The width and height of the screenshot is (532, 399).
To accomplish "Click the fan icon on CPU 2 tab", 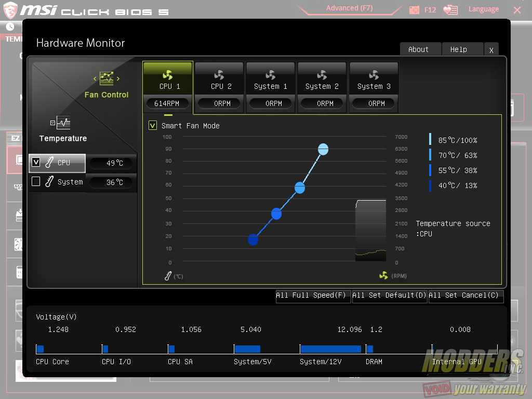I will coord(219,75).
